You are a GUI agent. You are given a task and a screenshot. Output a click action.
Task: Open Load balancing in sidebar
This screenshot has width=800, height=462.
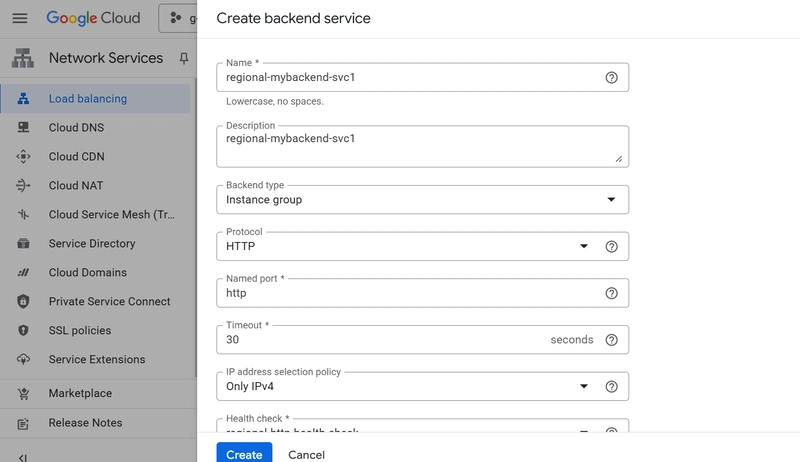coord(88,99)
